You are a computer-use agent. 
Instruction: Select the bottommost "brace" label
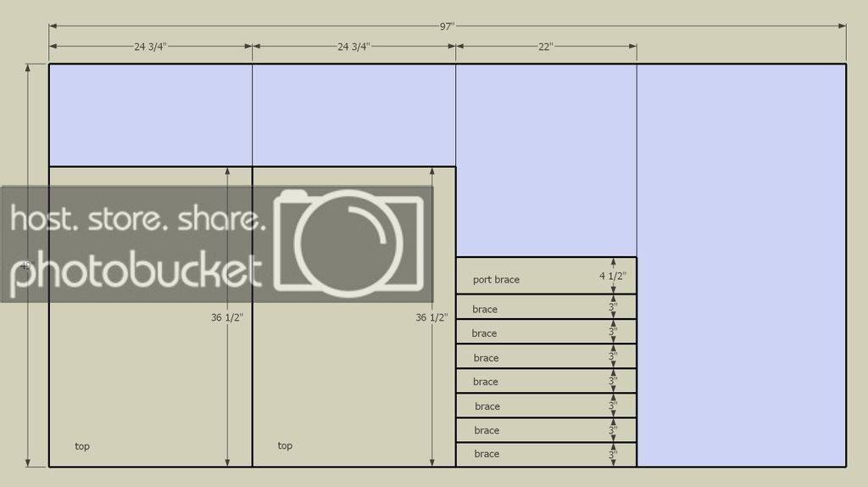(487, 454)
